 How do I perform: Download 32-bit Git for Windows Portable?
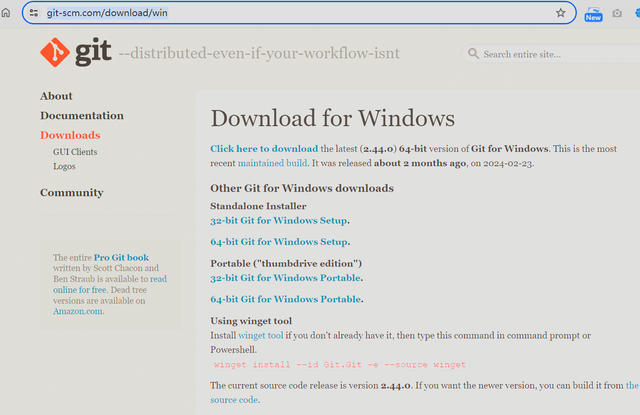286,278
